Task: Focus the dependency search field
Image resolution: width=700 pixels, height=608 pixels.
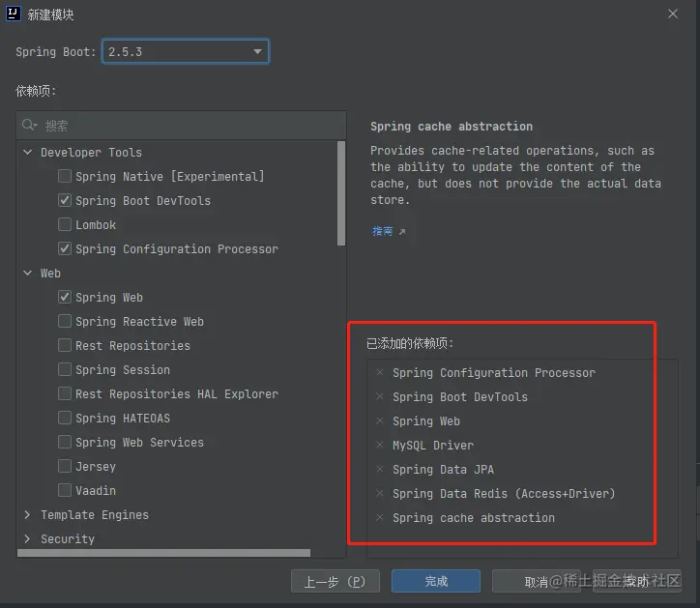Action: click(x=181, y=126)
